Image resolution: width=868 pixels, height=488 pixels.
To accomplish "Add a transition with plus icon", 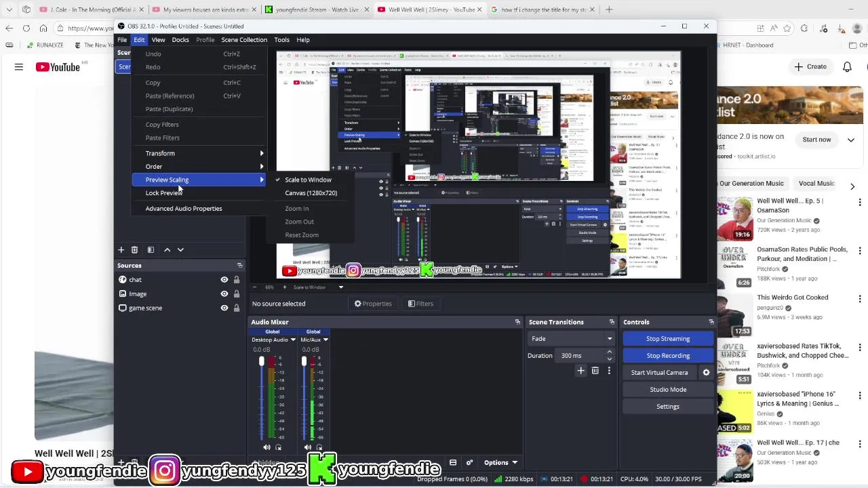I will 580,371.
